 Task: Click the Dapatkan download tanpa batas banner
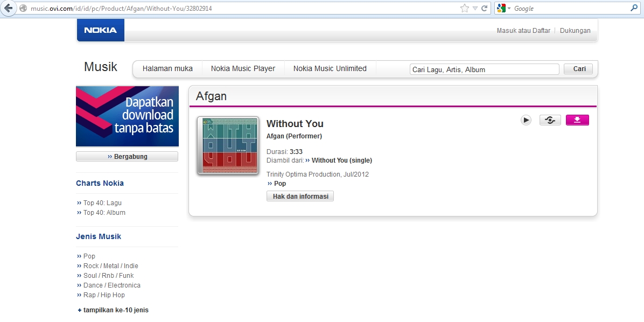(127, 116)
